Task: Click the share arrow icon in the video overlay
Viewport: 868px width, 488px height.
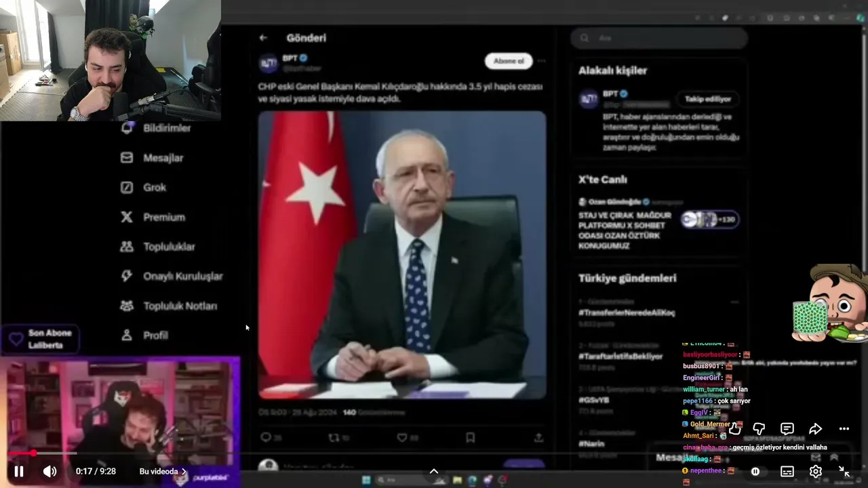Action: pyautogui.click(x=815, y=428)
